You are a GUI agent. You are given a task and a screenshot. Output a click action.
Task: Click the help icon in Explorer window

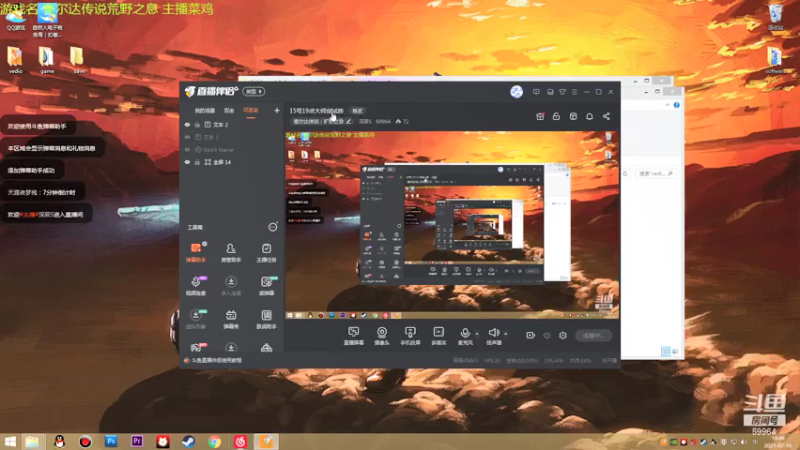[677, 105]
